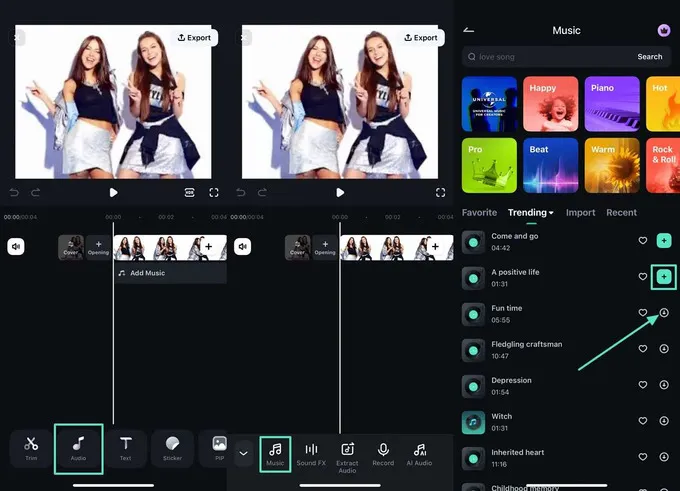Viewport: 680px width, 491px height.
Task: Favorite Come and go track
Action: 643,241
